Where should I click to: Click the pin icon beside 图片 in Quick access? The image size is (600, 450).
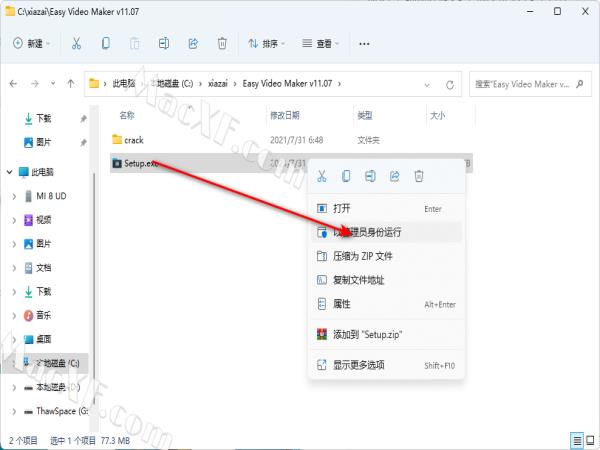[x=83, y=143]
